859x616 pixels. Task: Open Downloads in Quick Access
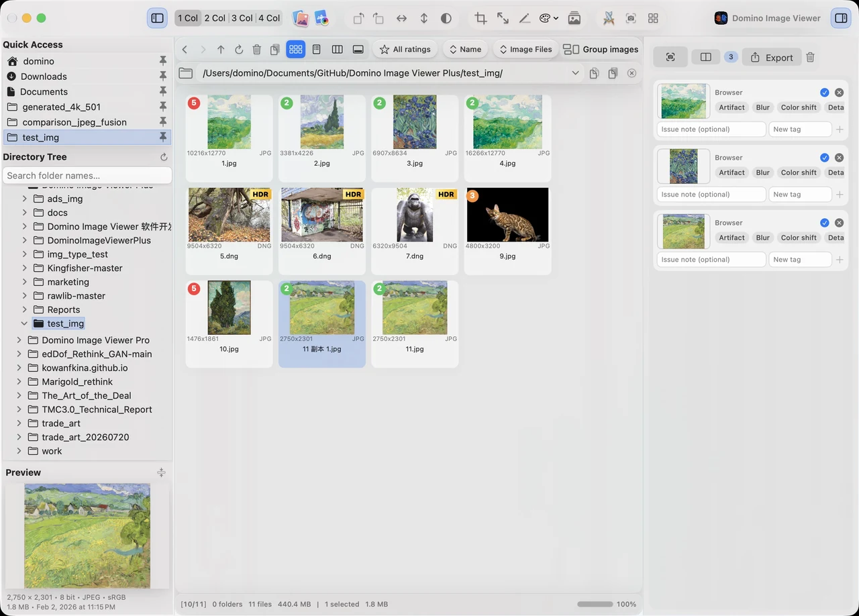(44, 76)
